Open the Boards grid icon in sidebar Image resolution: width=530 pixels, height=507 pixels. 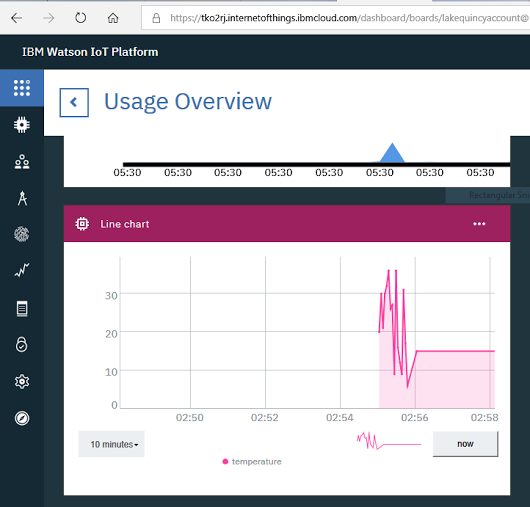tap(22, 88)
